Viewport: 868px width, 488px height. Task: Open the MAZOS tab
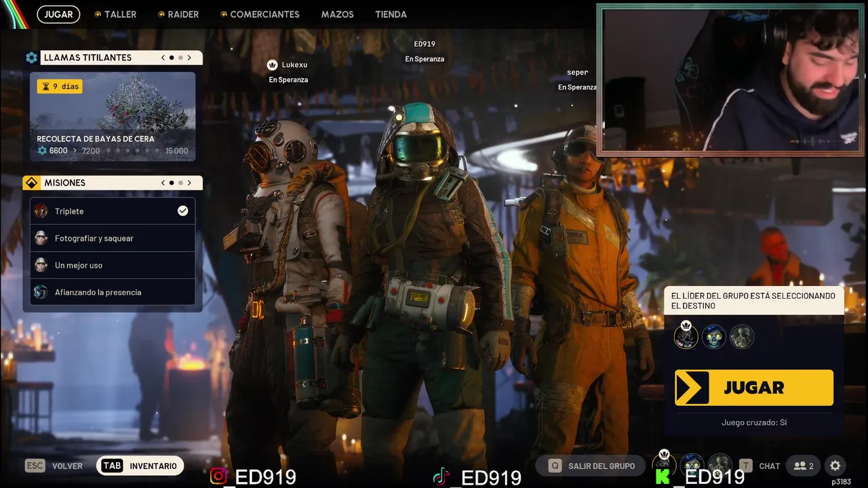(x=337, y=14)
